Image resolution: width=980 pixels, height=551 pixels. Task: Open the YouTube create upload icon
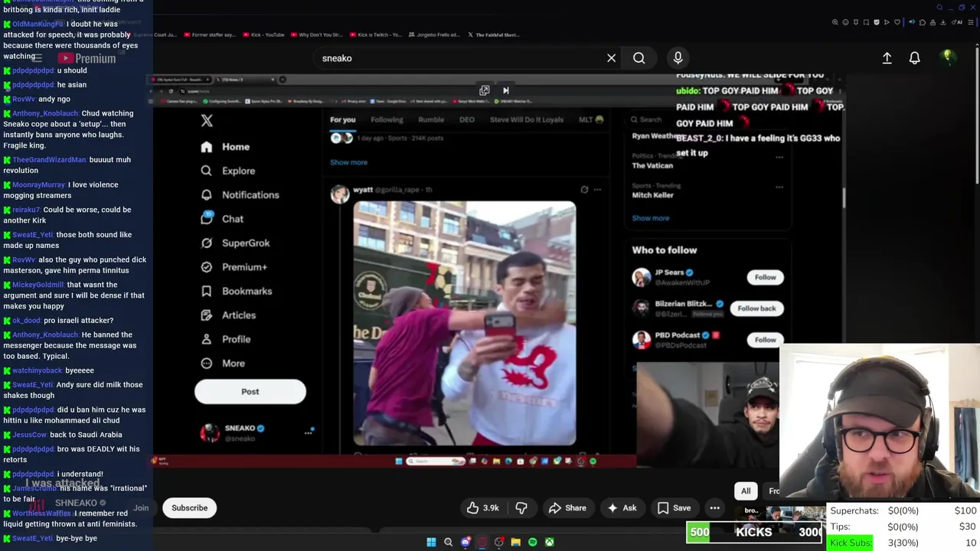[887, 58]
